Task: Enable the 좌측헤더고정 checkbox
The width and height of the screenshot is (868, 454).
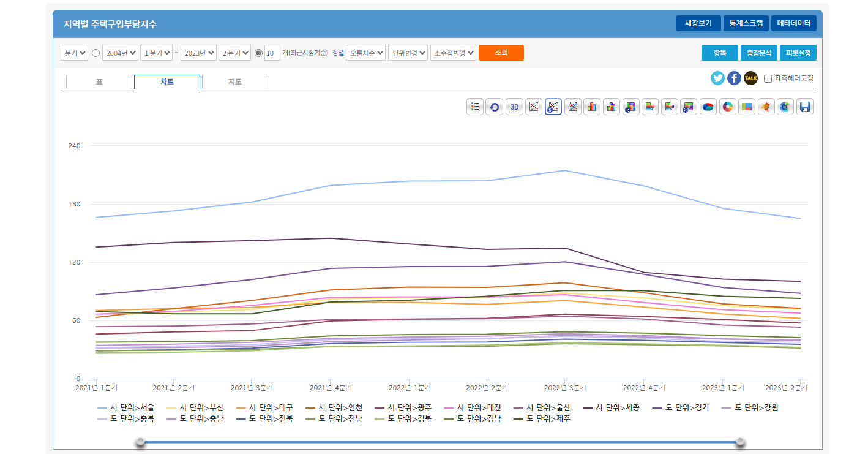Action: coord(768,78)
